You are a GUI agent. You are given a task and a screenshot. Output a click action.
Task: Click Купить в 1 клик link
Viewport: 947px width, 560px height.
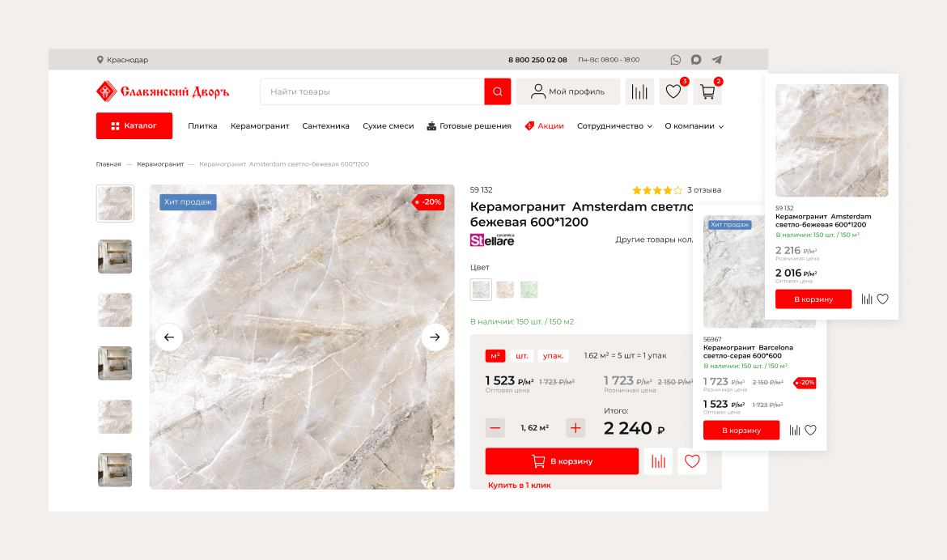[520, 485]
